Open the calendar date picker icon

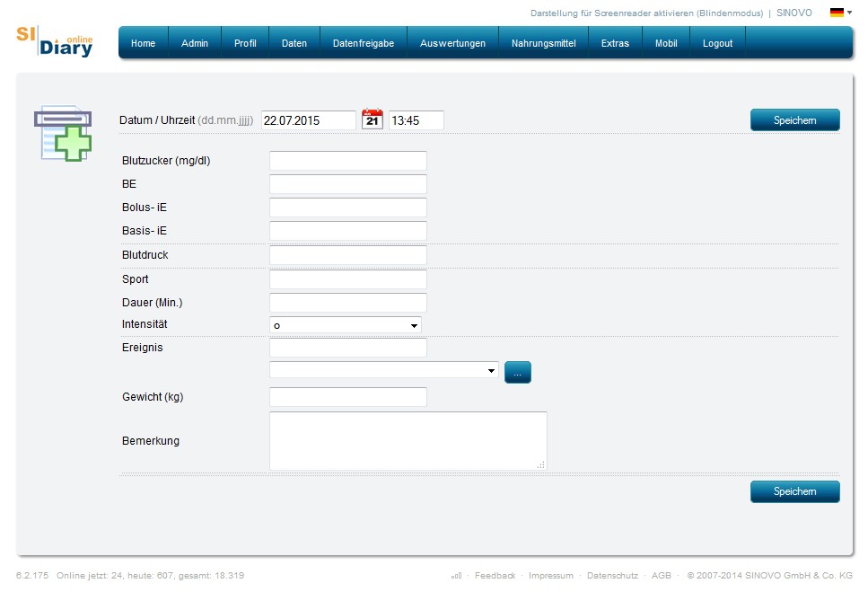pyautogui.click(x=372, y=119)
